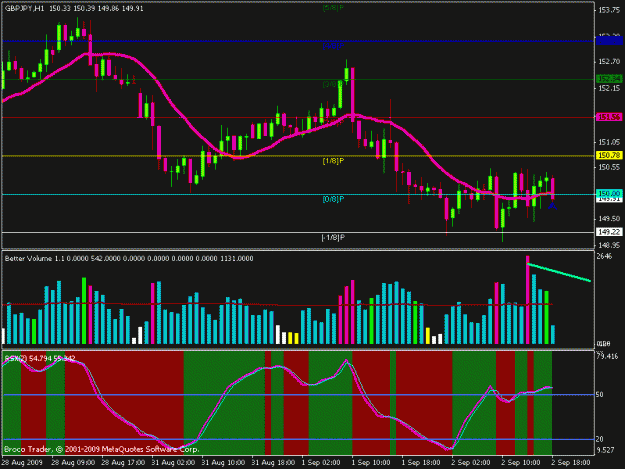The width and height of the screenshot is (625, 469).
Task: Click the 151.05 price scale value
Action: click(x=609, y=142)
